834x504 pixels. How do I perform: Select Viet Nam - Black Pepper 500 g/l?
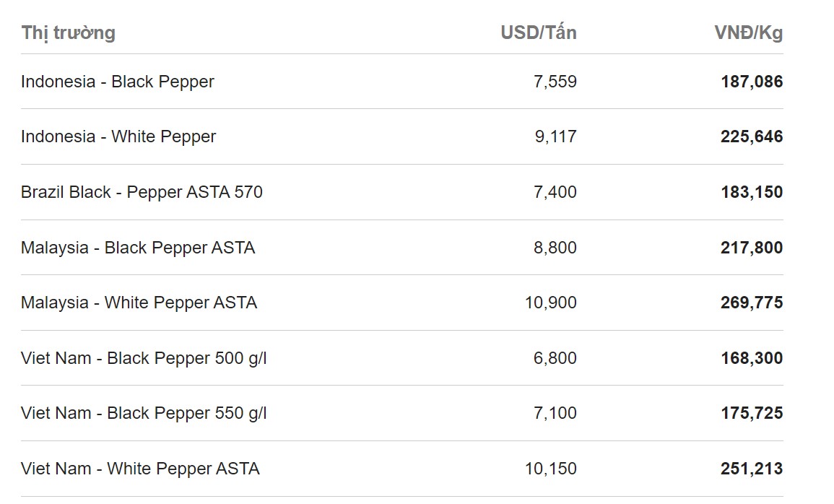tap(144, 358)
